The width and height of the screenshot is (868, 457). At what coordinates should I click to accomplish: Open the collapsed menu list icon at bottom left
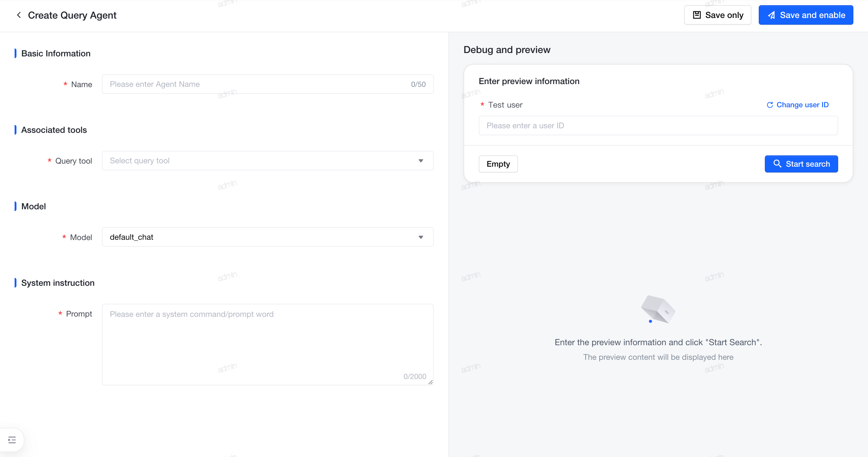coord(12,440)
